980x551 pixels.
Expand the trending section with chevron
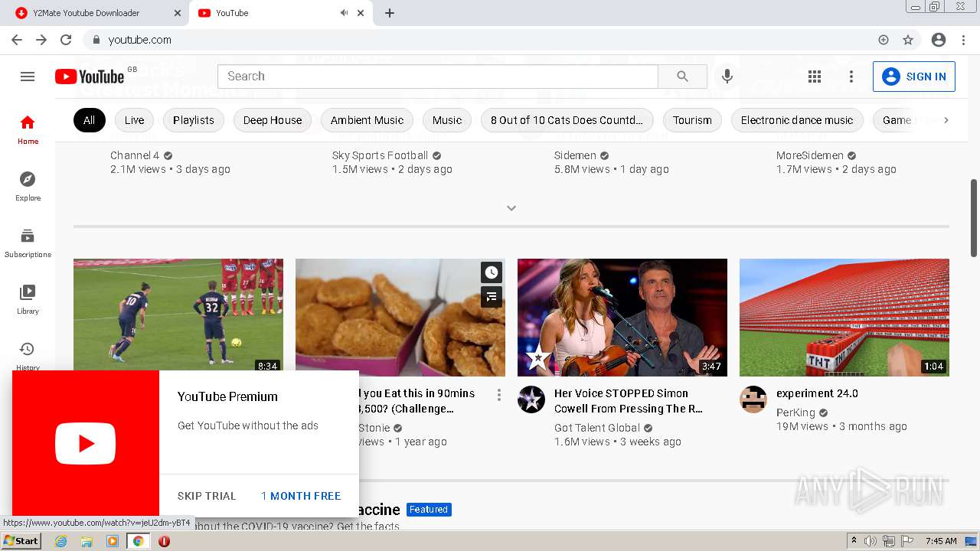point(511,208)
